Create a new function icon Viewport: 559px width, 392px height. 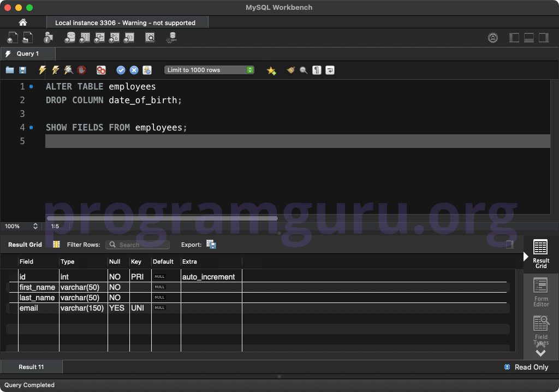[x=129, y=38]
